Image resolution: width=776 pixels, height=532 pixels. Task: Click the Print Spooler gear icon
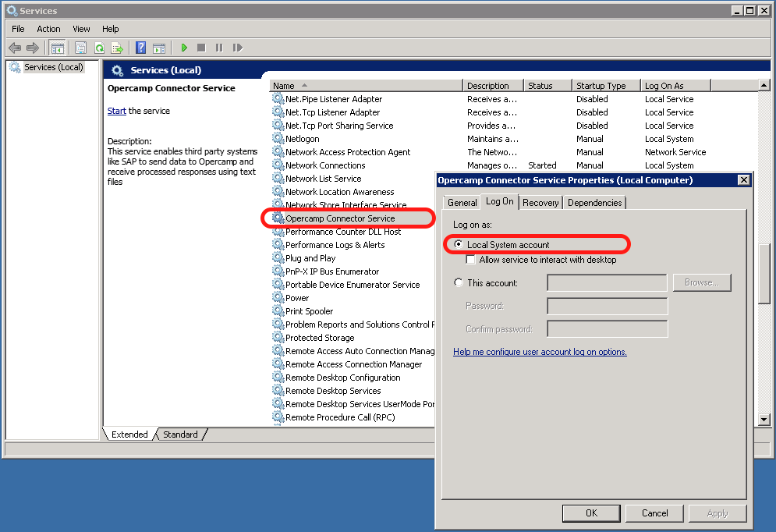(x=278, y=311)
